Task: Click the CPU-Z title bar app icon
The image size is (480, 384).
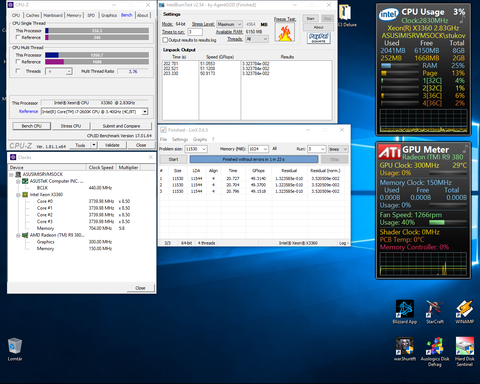Action: click(x=10, y=5)
